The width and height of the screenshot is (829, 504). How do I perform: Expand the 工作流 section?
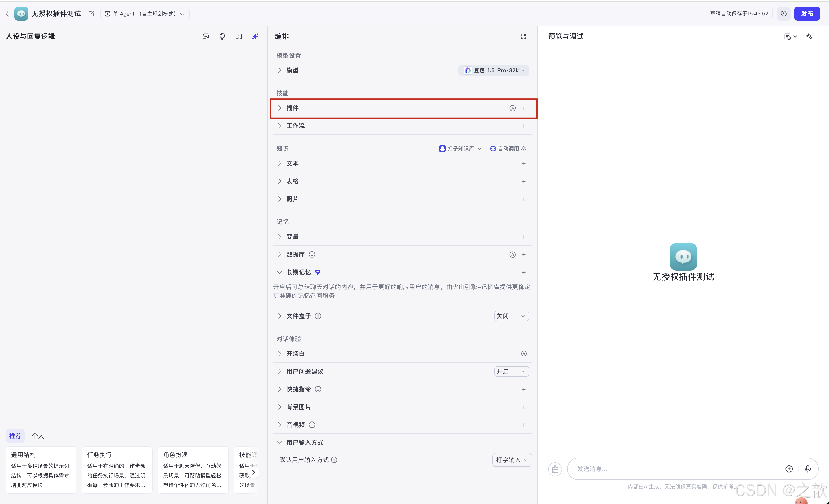[280, 126]
